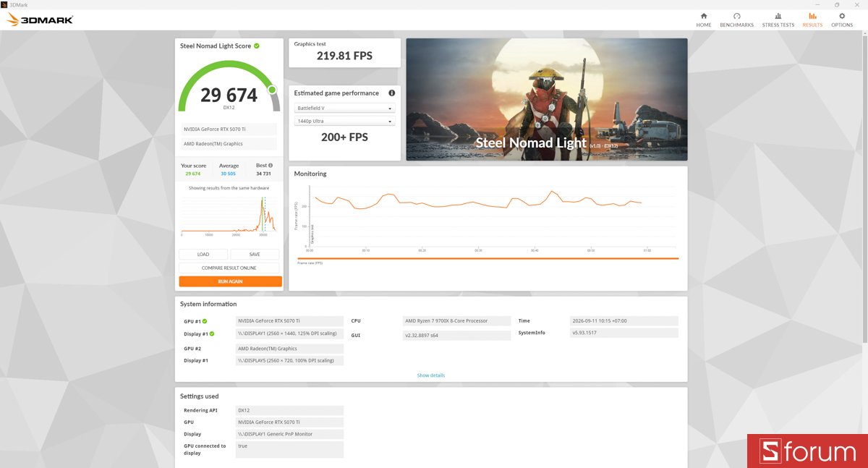This screenshot has width=868, height=468.
Task: Click the orange timeline bar under Monitoring chart
Action: [x=488, y=258]
